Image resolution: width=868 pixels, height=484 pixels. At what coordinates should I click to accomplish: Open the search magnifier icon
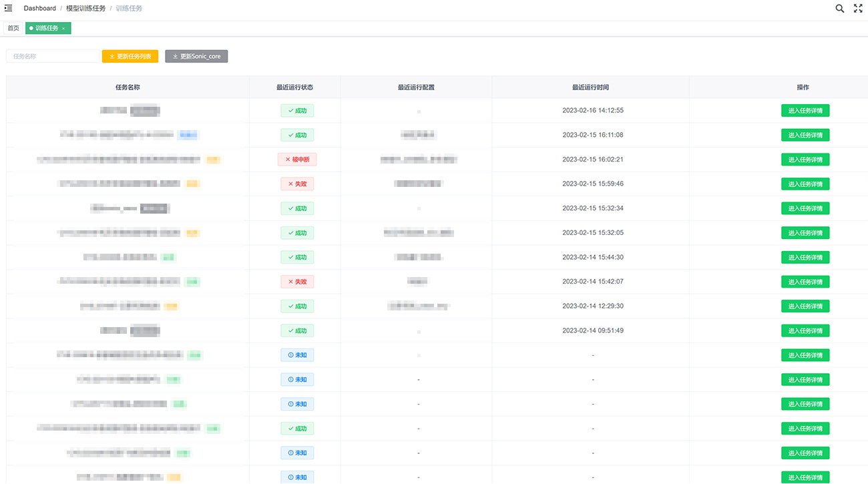(x=840, y=9)
